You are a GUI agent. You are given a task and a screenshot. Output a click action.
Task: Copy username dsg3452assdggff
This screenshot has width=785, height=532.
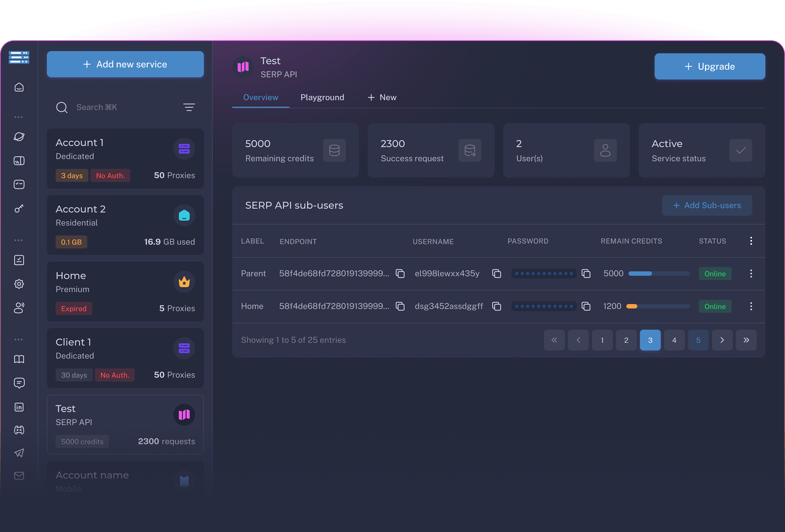[496, 306]
